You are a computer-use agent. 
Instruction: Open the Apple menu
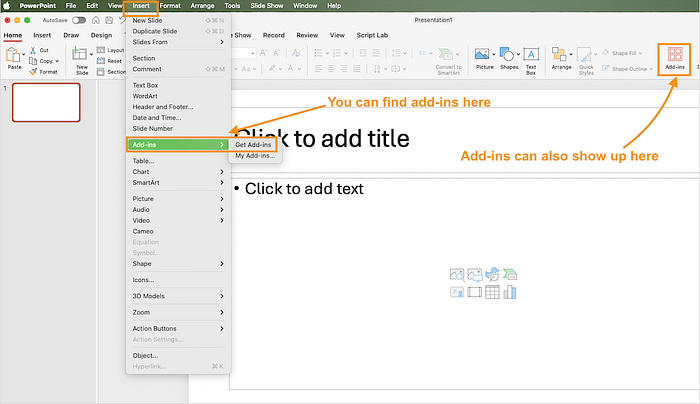7,6
